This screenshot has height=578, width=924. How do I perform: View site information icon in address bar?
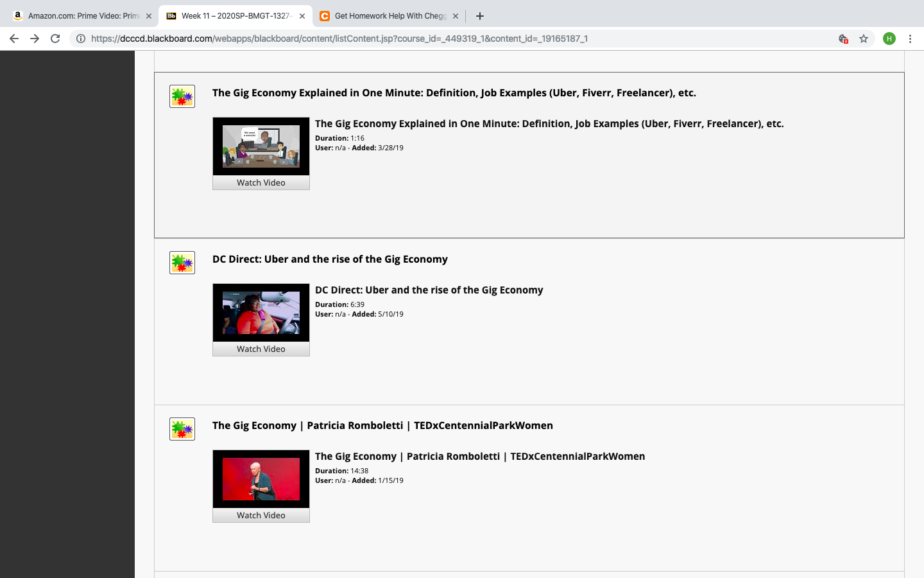(x=81, y=39)
